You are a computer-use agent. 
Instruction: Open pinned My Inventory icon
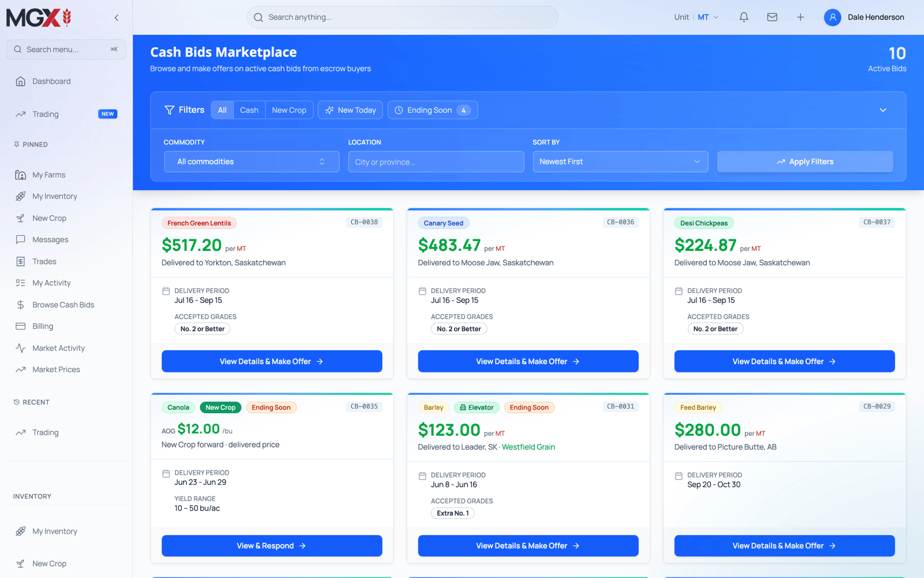[x=21, y=197]
